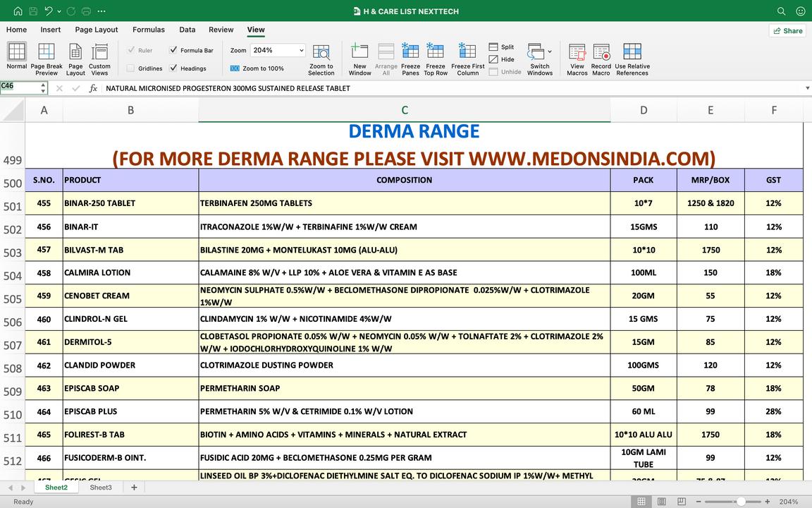Click the Split window button
The width and height of the screenshot is (812, 508).
pyautogui.click(x=501, y=47)
